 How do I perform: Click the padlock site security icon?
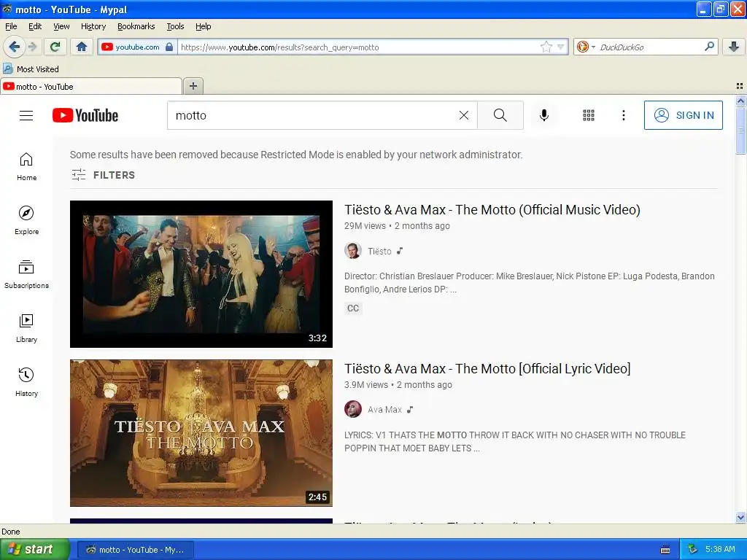click(x=169, y=47)
